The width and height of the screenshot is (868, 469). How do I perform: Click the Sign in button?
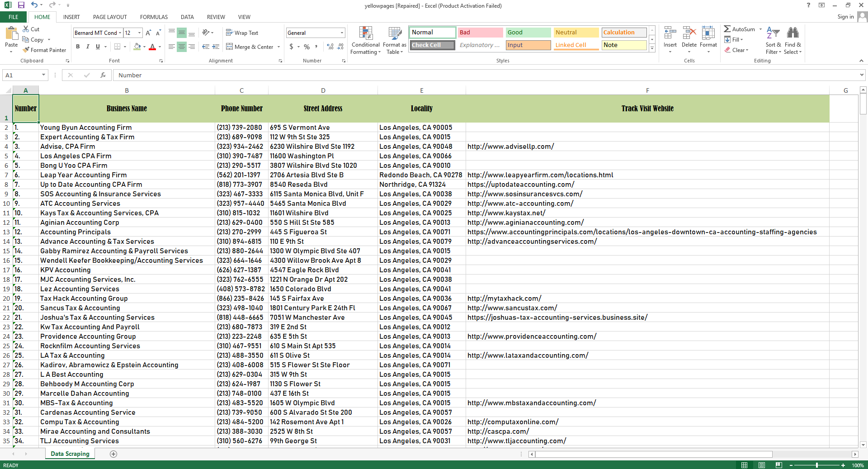point(845,17)
